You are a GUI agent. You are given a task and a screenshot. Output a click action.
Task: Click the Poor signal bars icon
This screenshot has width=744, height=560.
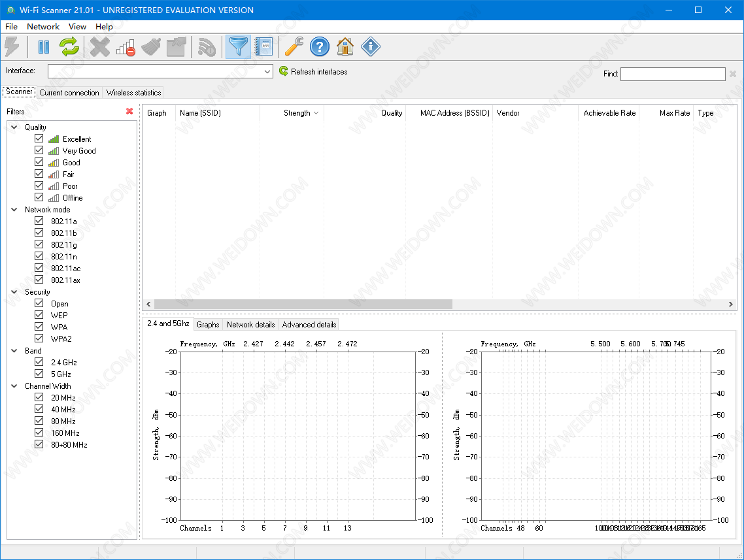coord(54,186)
